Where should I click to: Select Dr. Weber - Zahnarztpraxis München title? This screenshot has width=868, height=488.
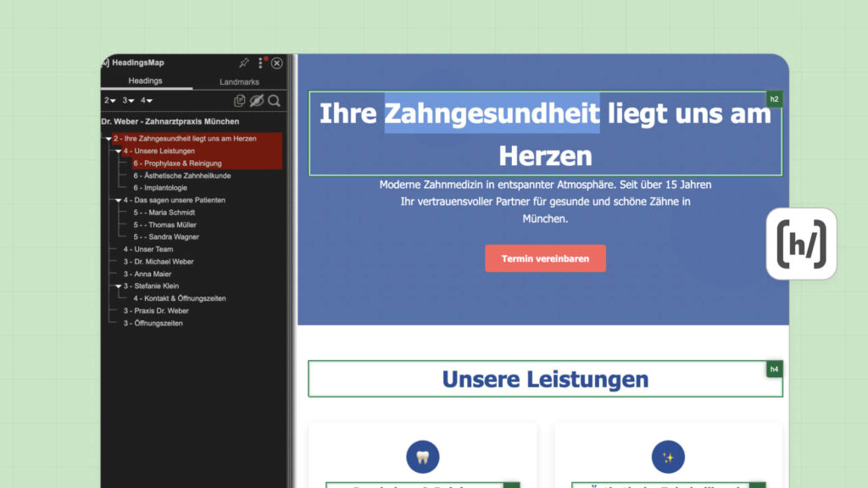pos(170,121)
